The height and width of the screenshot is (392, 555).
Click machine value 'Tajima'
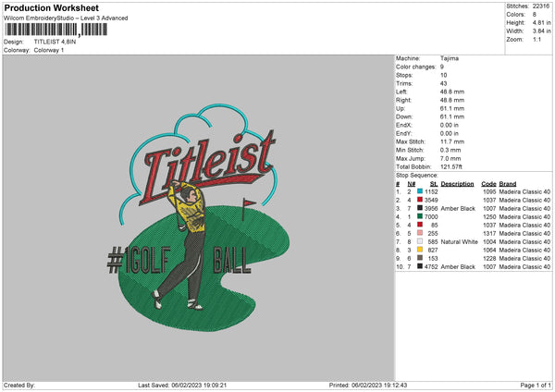(450, 58)
